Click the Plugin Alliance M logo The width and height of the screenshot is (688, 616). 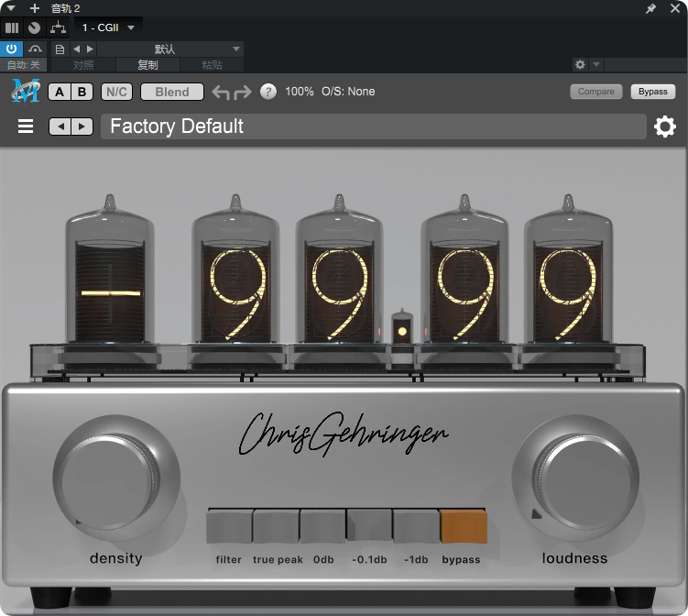(x=26, y=91)
